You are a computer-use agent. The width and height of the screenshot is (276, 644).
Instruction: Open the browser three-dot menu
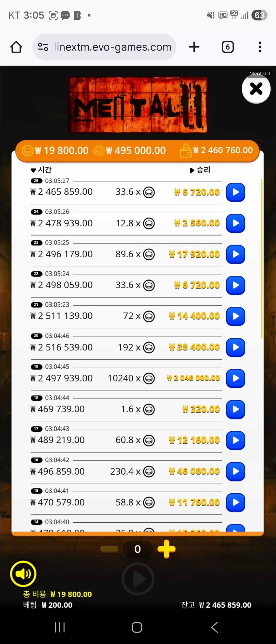click(x=260, y=47)
